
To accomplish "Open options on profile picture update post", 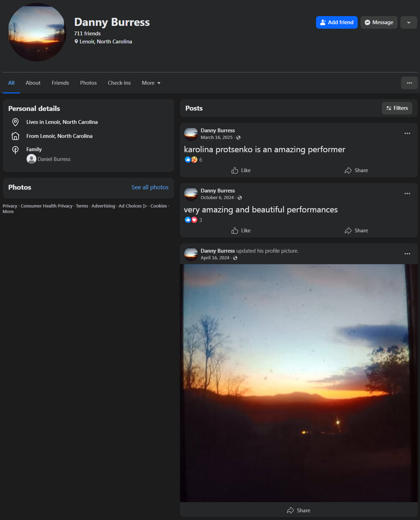I will 407,254.
